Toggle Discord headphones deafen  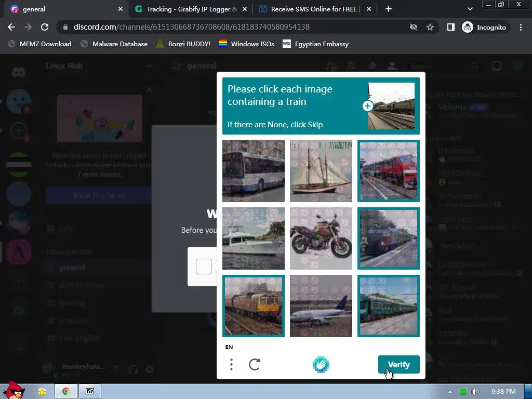click(x=133, y=369)
